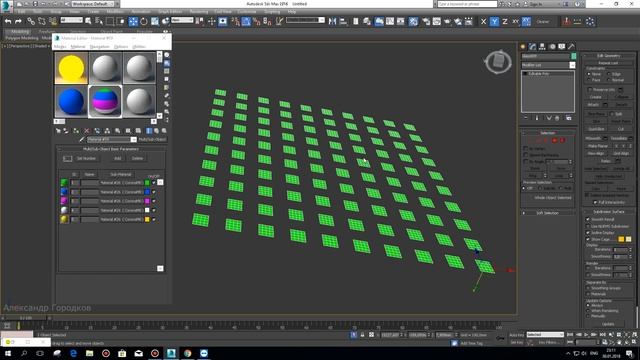Activate the Select and Move tool
This screenshot has width=640, height=360.
point(133,21)
